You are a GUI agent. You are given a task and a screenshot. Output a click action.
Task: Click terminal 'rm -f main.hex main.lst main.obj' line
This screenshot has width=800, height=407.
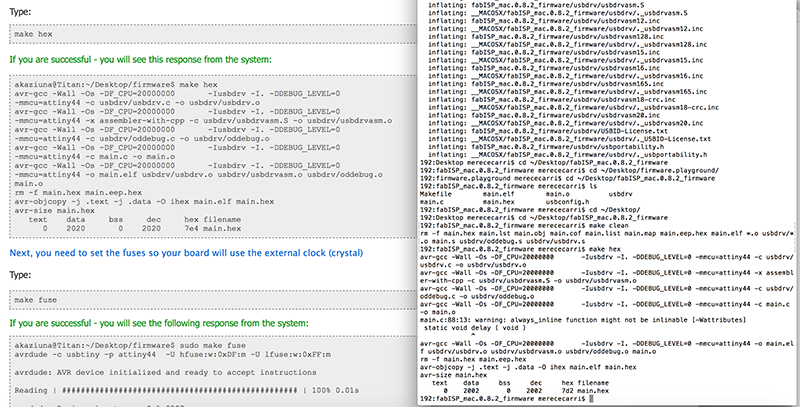[x=607, y=234]
